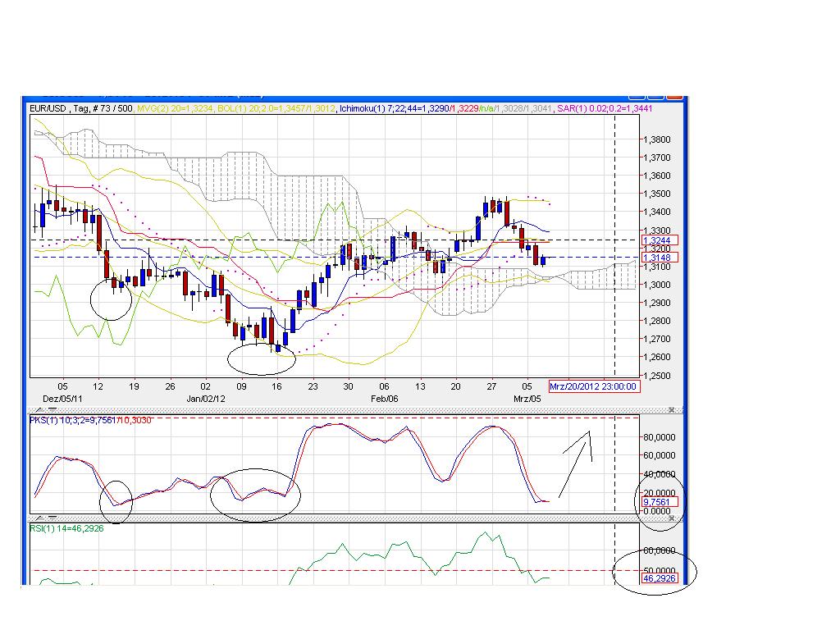840x630 pixels.
Task: Click the 1,3500 price axis label
Action: pyautogui.click(x=657, y=194)
